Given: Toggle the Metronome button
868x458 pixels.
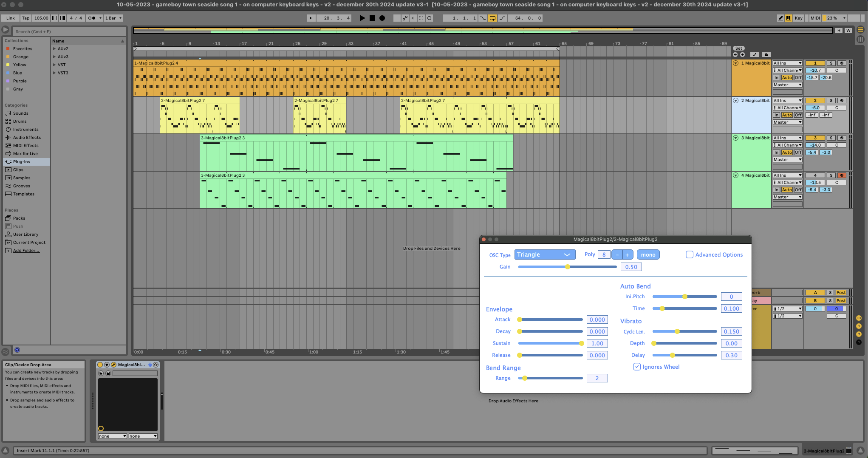Looking at the screenshot, I should click(x=92, y=18).
